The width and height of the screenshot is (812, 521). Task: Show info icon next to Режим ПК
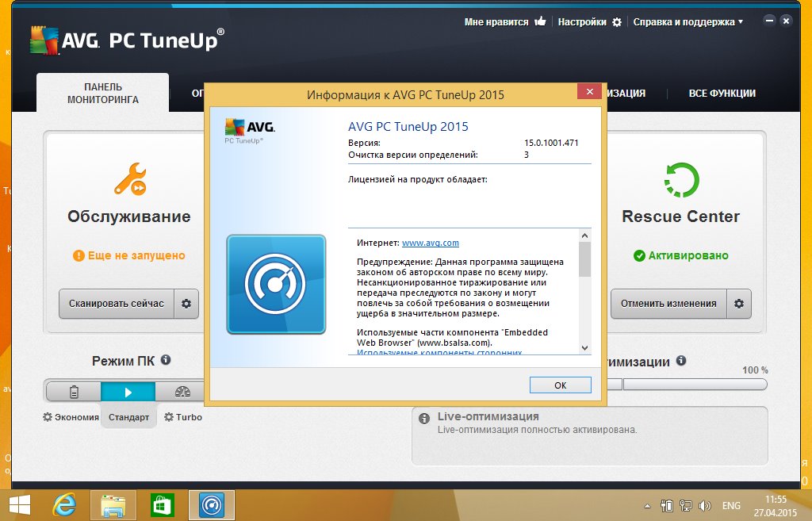[166, 359]
